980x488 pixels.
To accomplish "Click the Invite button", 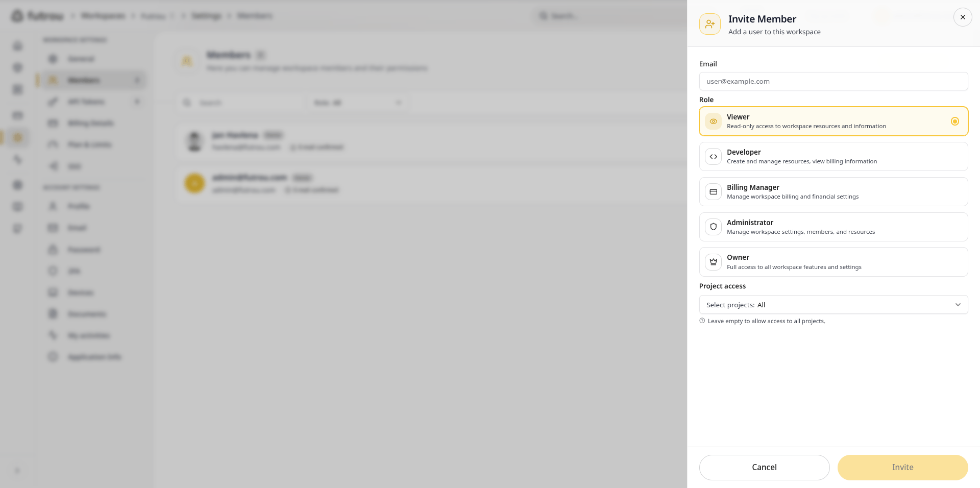I will tap(902, 467).
